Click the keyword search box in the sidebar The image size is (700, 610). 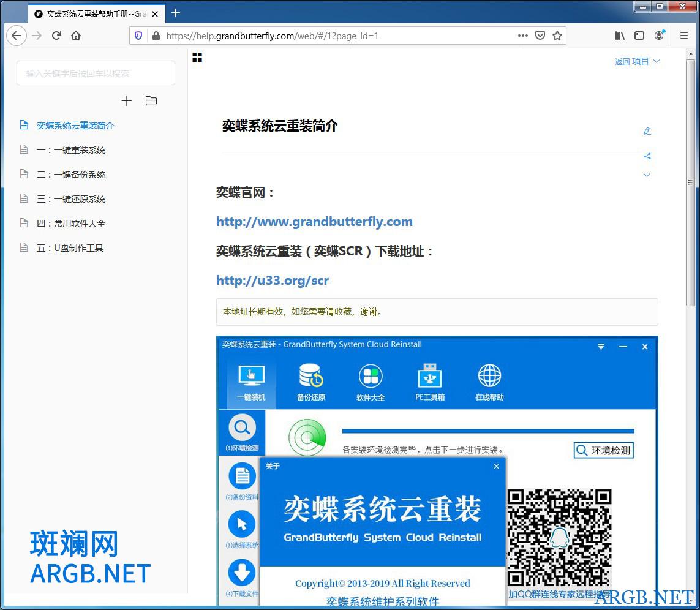(x=96, y=73)
